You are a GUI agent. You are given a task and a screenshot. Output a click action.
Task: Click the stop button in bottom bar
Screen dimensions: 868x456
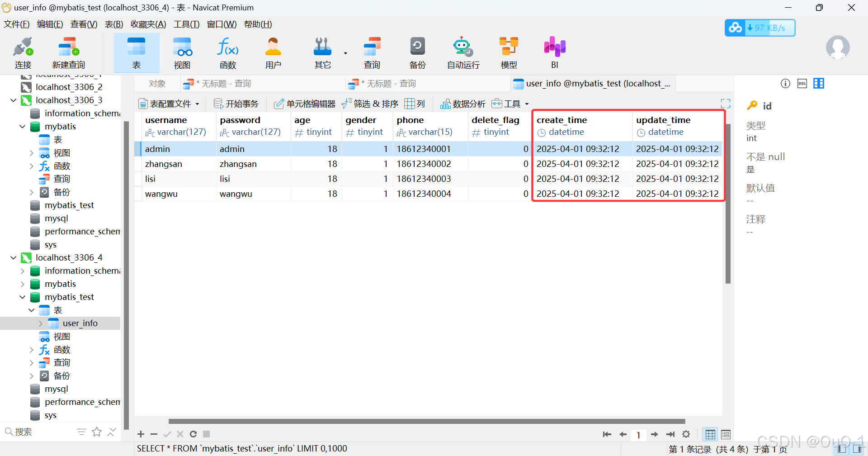(x=206, y=434)
